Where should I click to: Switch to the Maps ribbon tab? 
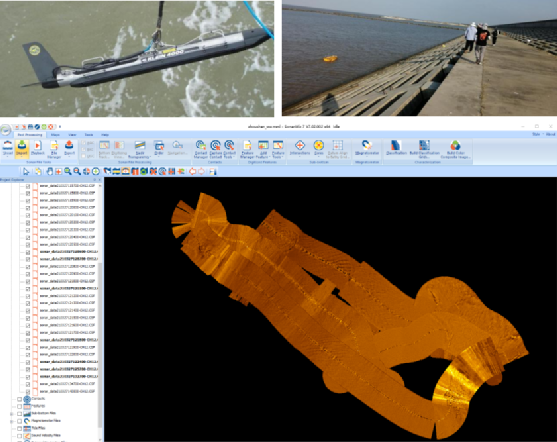coord(55,135)
